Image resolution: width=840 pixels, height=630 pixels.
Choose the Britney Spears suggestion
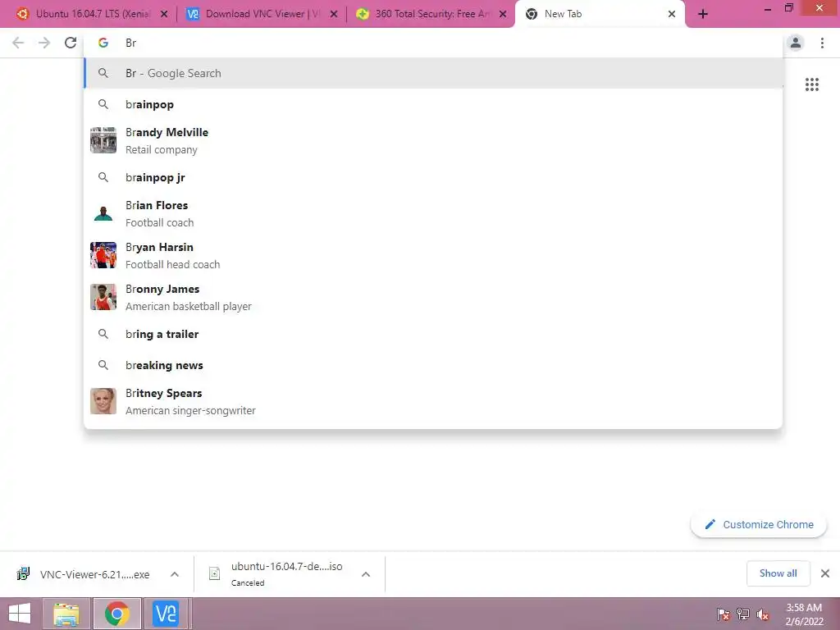tap(433, 401)
